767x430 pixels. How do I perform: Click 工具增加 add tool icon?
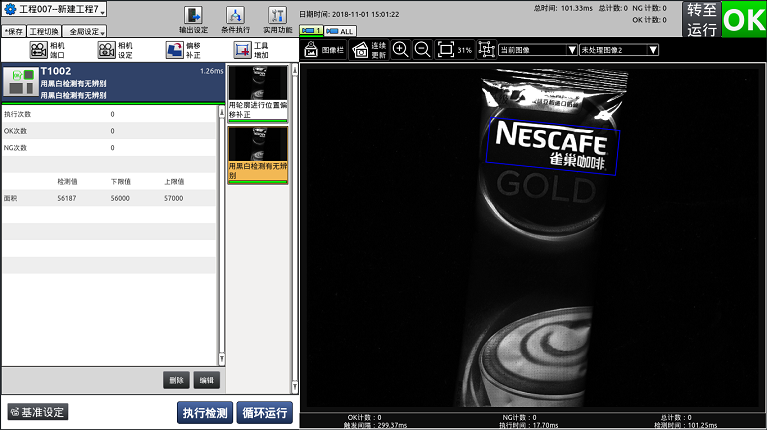tap(251, 50)
